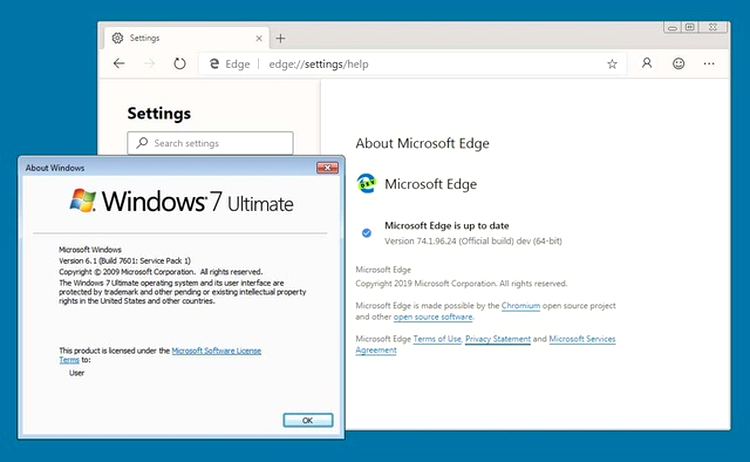Open the Chromium link

click(x=520, y=306)
